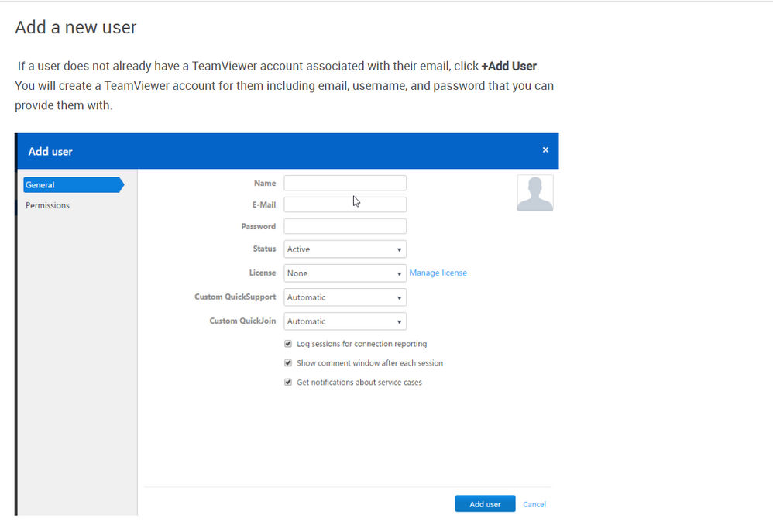Viewport: 773px width, 532px height.
Task: Select the Password input field
Action: [345, 226]
